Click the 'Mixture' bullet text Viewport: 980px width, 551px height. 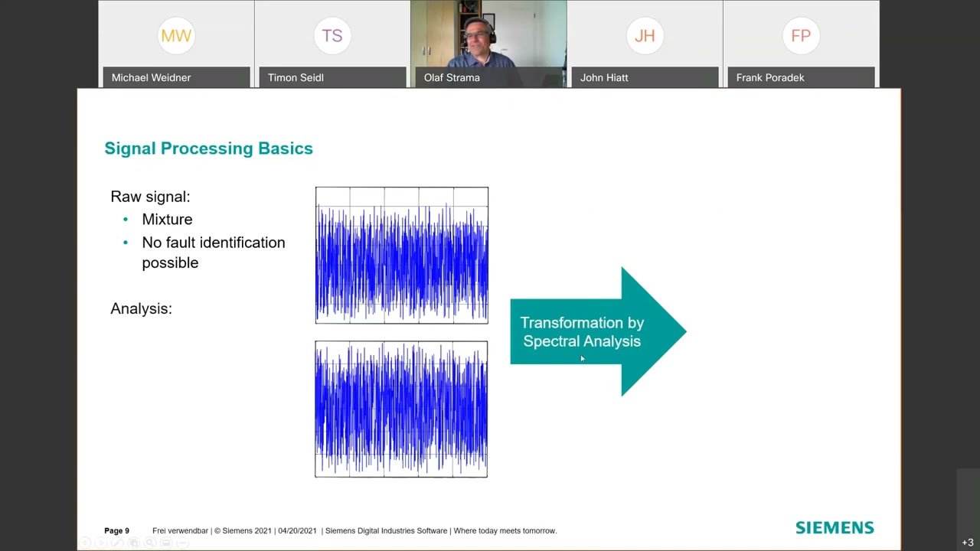pyautogui.click(x=167, y=220)
